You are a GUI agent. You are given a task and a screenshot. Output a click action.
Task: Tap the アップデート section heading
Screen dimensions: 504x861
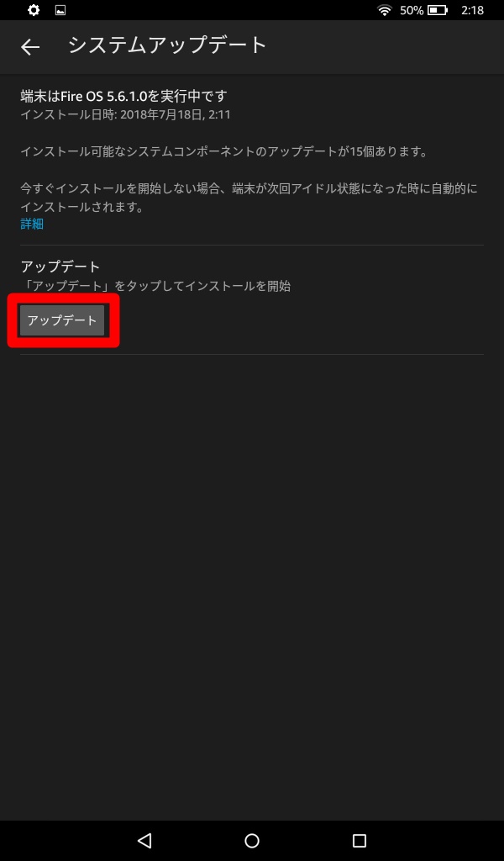tap(60, 267)
